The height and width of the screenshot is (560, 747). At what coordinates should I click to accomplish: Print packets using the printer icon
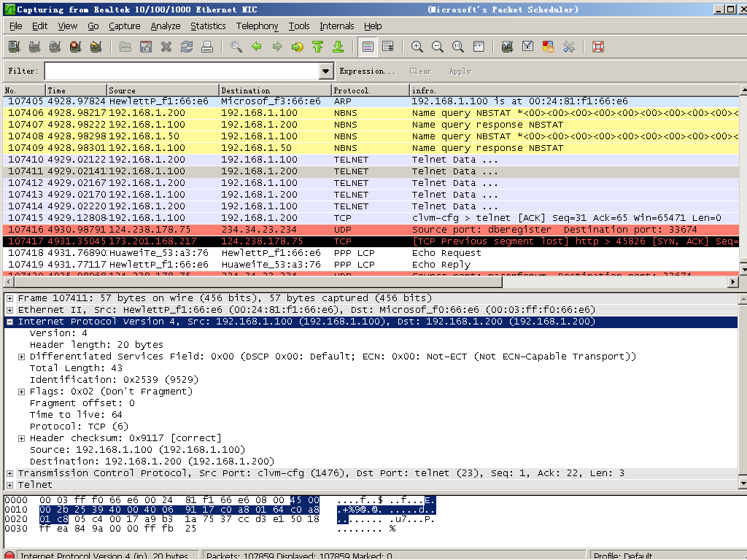207,47
